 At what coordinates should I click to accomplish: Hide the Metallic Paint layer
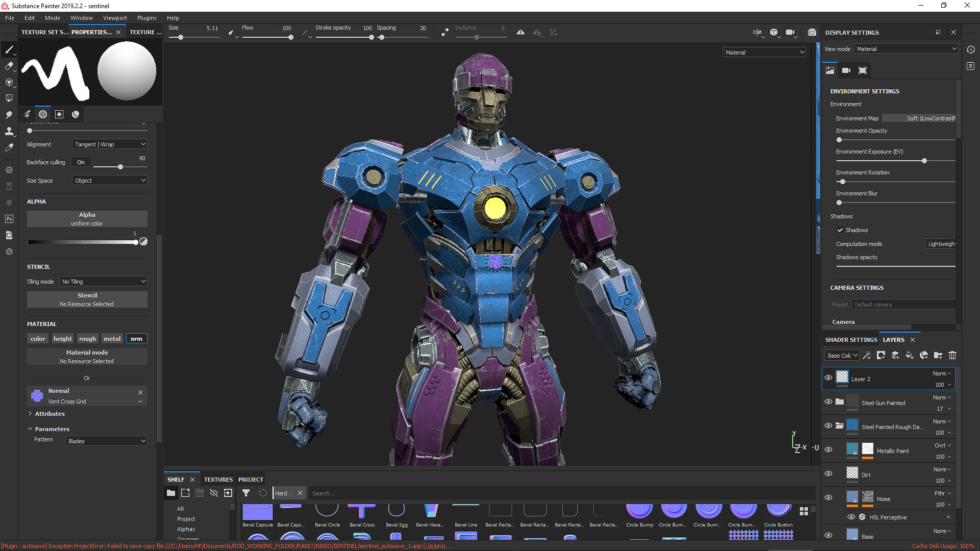pos(828,449)
